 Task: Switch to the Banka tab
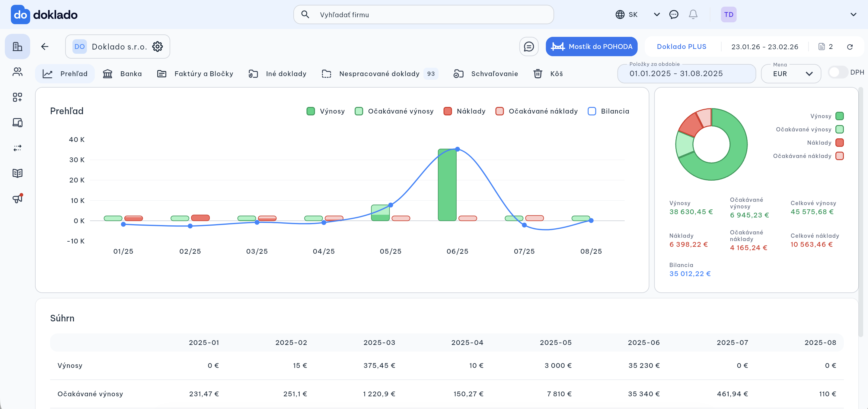point(123,74)
